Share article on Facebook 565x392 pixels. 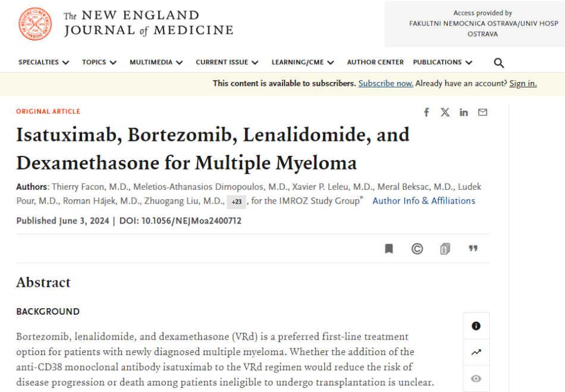coord(426,112)
